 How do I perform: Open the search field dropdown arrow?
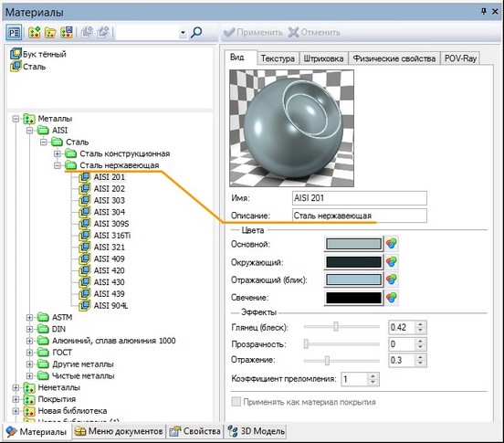coord(183,33)
